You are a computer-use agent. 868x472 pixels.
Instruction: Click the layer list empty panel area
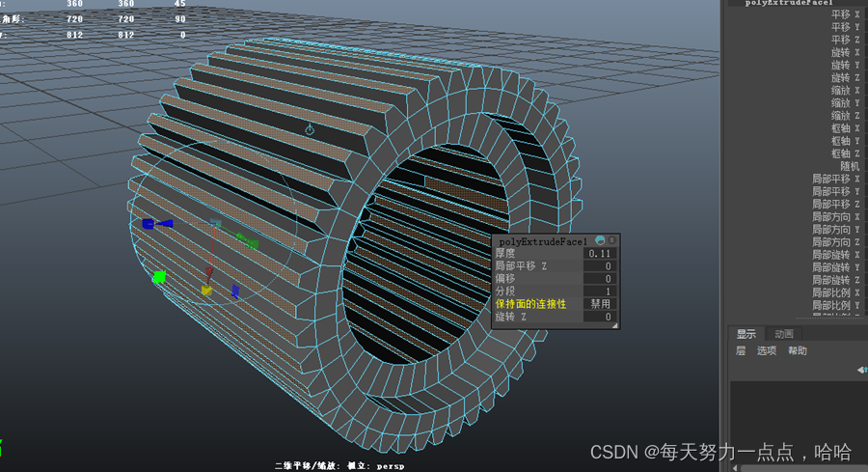[798, 421]
